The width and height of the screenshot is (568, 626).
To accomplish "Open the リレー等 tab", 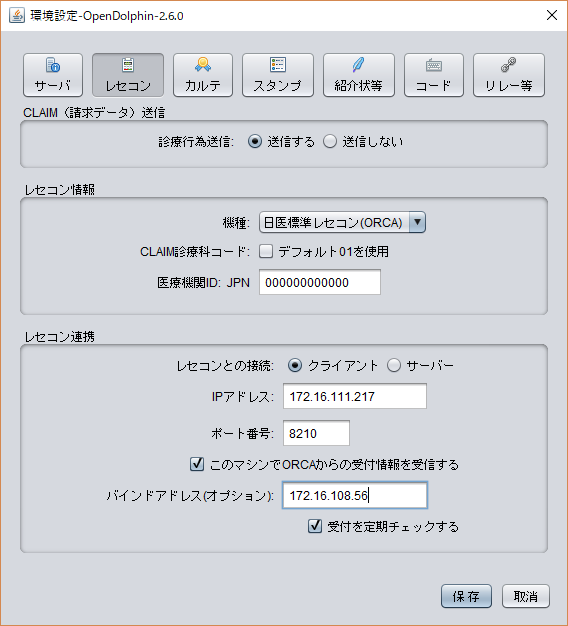I will (x=509, y=75).
